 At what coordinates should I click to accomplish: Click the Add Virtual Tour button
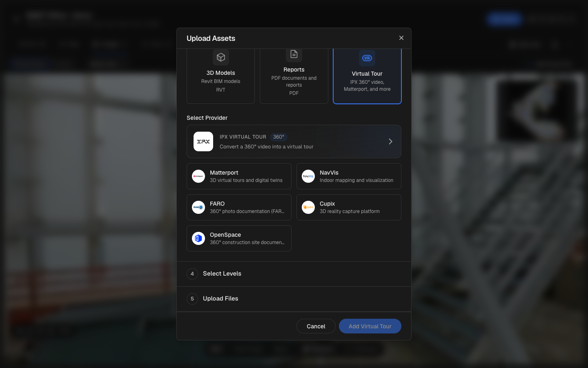click(370, 326)
